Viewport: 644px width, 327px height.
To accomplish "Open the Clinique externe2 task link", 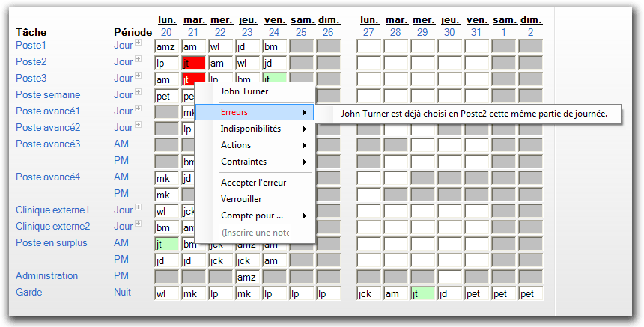I will (x=53, y=226).
